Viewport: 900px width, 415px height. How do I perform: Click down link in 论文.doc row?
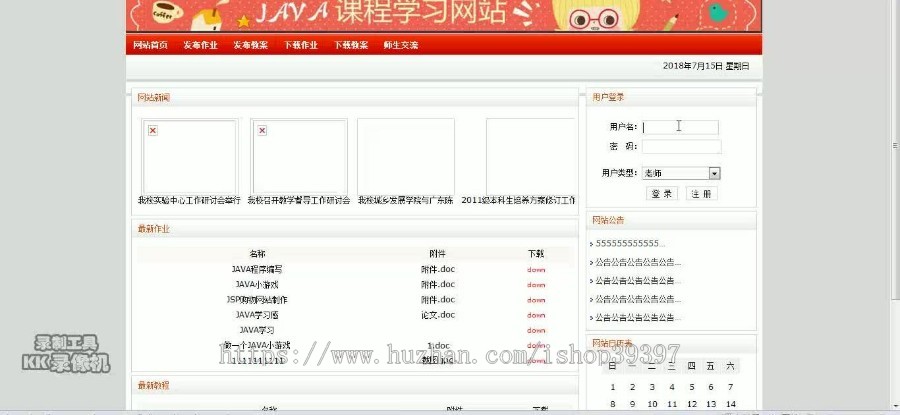(536, 315)
